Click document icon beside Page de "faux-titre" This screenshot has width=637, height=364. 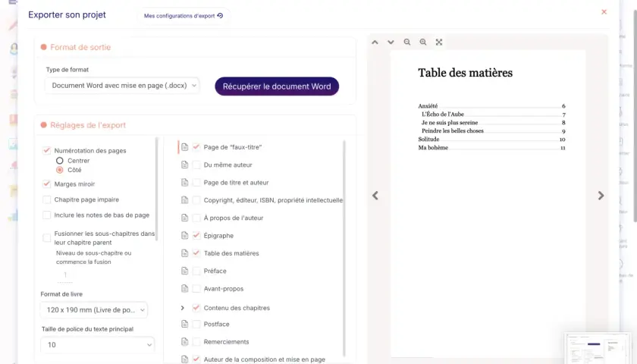pos(185,147)
